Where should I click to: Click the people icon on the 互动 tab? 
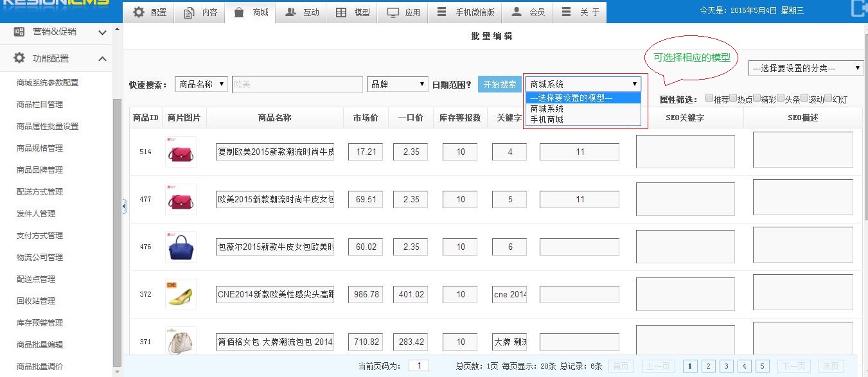point(290,12)
